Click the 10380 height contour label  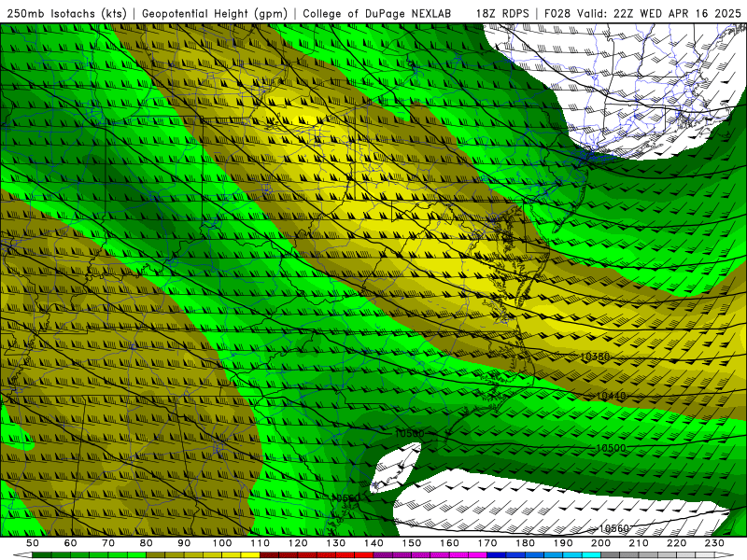(x=595, y=357)
